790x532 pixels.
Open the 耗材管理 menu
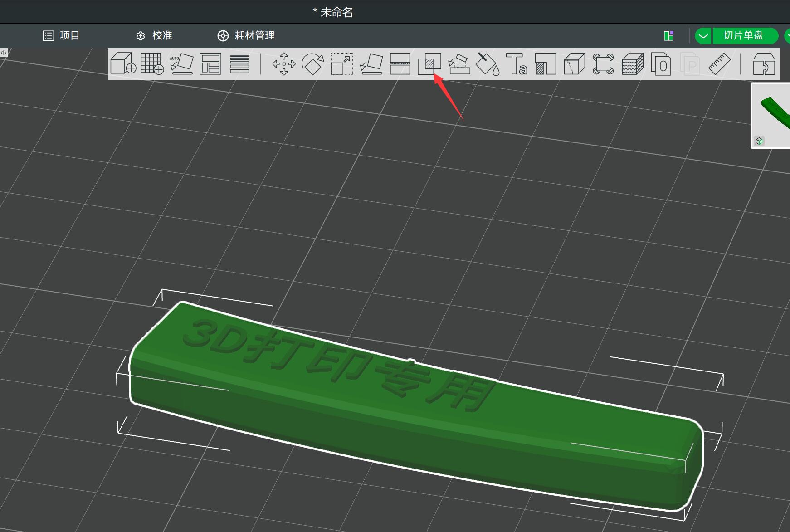[x=246, y=35]
